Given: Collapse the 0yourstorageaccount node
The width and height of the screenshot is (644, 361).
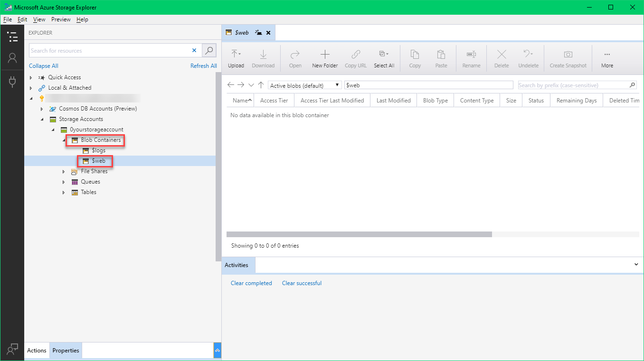Looking at the screenshot, I should [53, 130].
